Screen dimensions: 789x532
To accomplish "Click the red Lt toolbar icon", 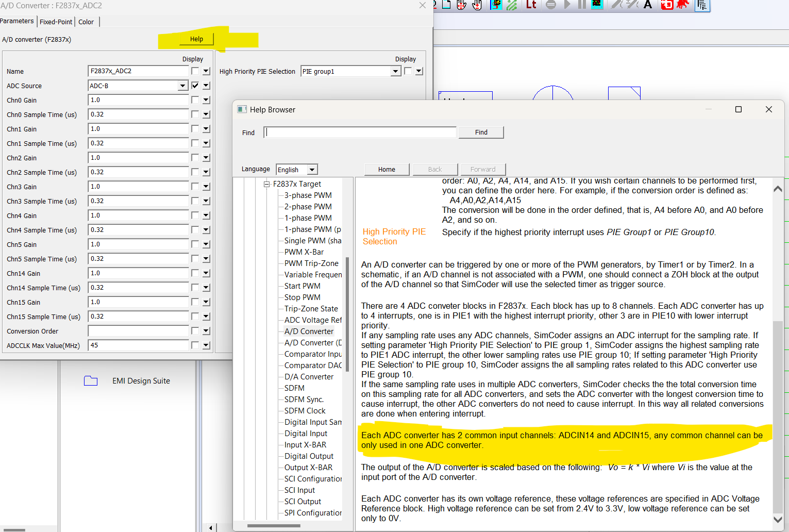I will pos(531,5).
